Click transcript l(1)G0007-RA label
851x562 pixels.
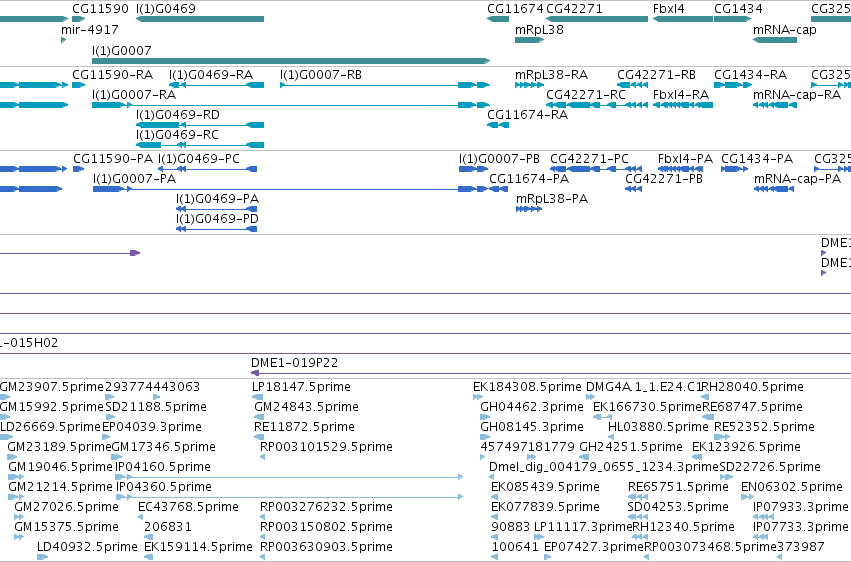[x=134, y=95]
